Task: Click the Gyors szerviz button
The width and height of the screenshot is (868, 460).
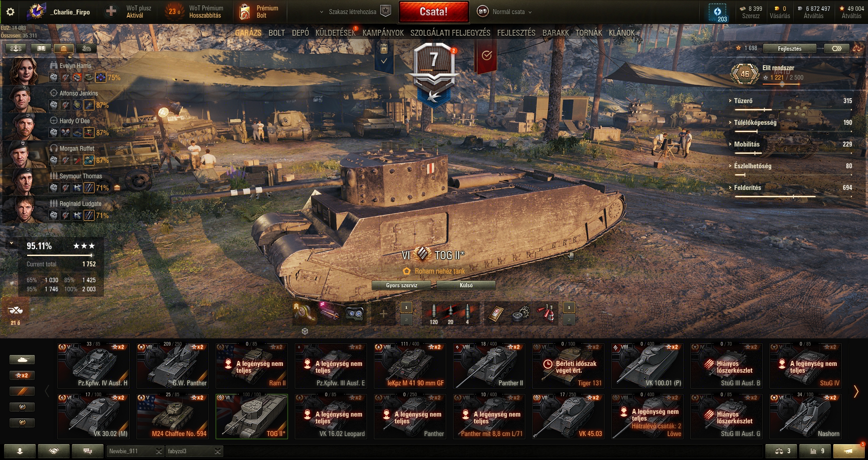Action: tap(401, 285)
